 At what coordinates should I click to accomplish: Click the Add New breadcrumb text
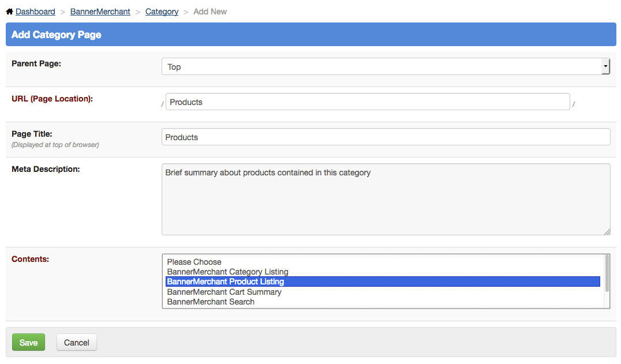(210, 12)
